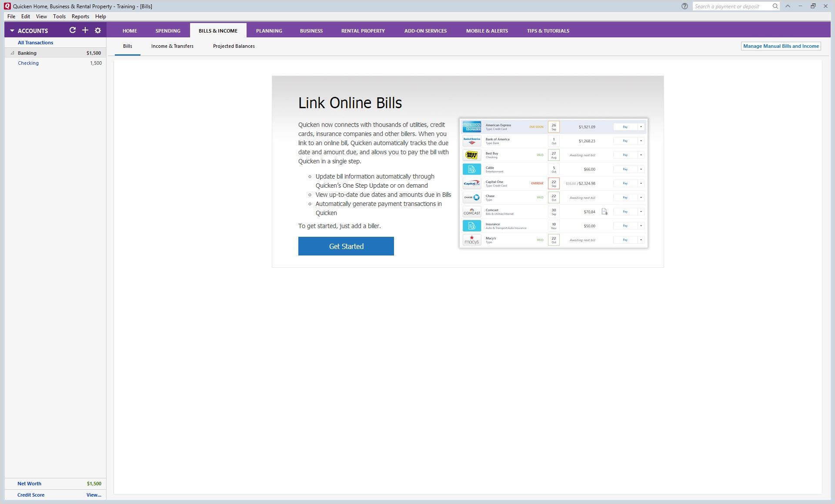The height and width of the screenshot is (504, 835).
Task: Open the Tools menu
Action: tap(59, 17)
